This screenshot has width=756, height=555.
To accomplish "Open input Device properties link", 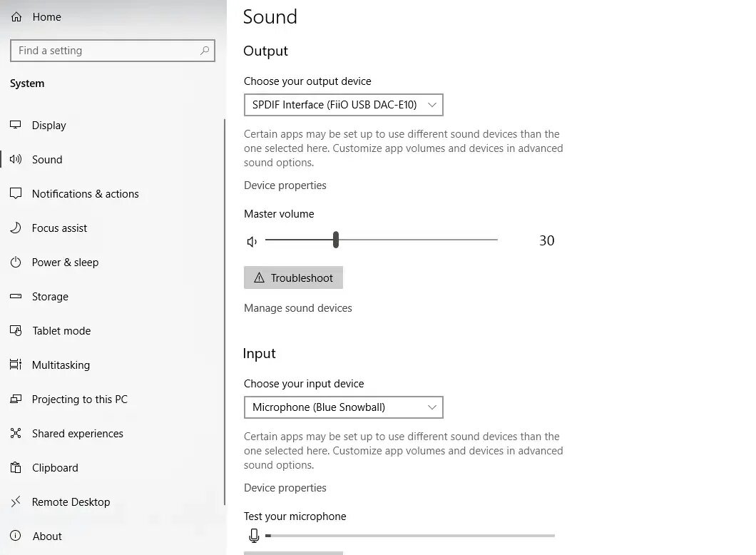I will click(x=285, y=488).
